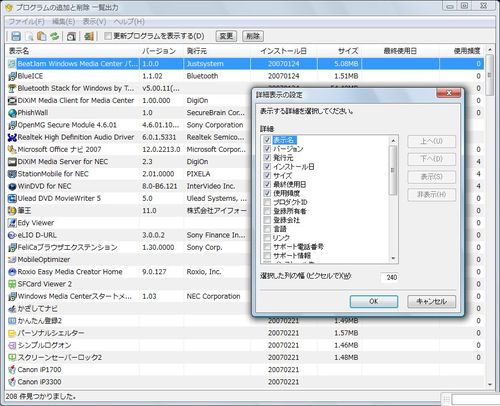Click the Bluetooth Stack for Windows icon
Viewport: 500px width, 406px height.
tap(12, 88)
